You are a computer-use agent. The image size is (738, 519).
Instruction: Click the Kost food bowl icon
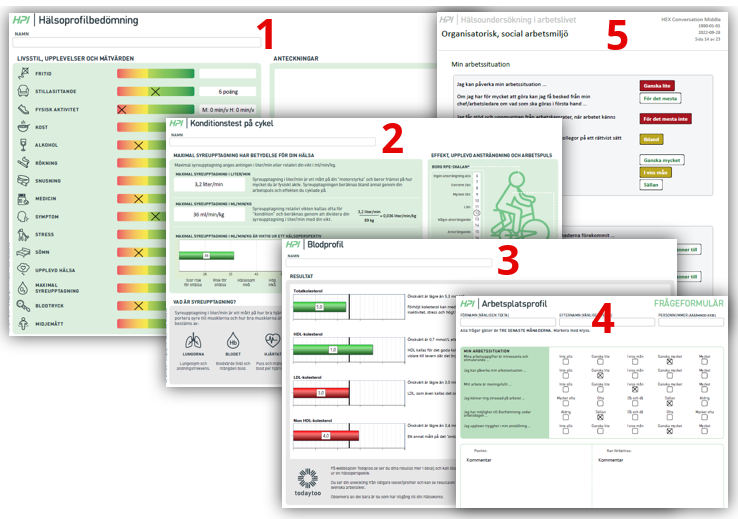coord(24,127)
